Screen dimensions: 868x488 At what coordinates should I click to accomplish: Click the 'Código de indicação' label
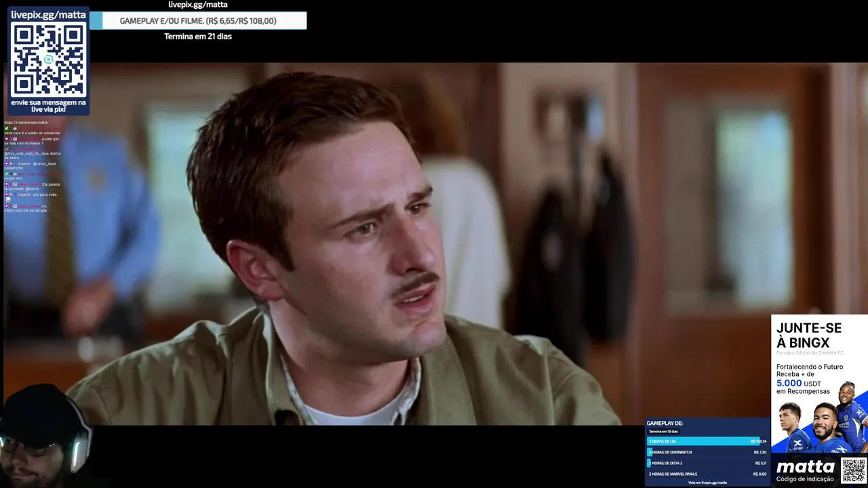click(806, 479)
